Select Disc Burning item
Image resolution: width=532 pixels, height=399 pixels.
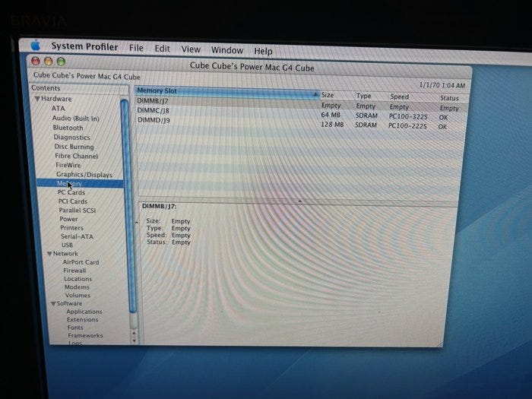tap(74, 147)
